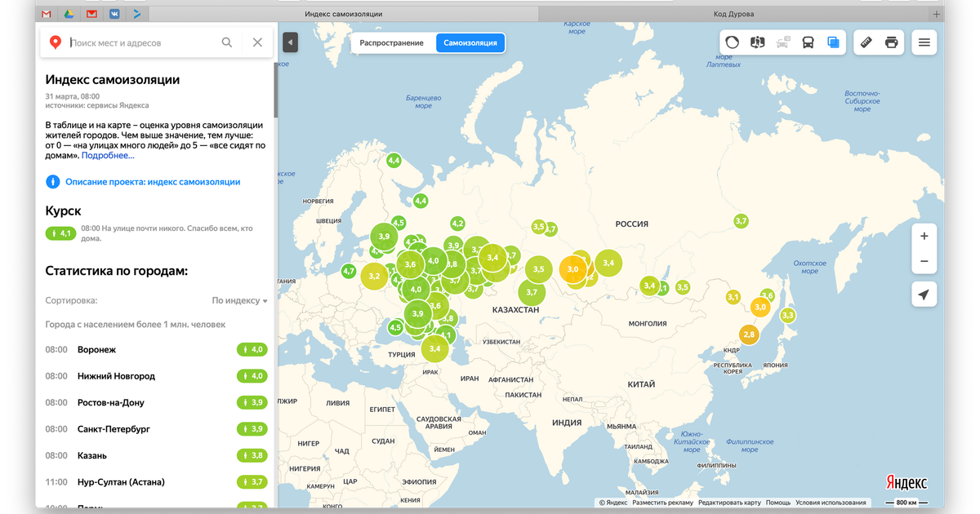Click the my location arrow button

click(924, 295)
